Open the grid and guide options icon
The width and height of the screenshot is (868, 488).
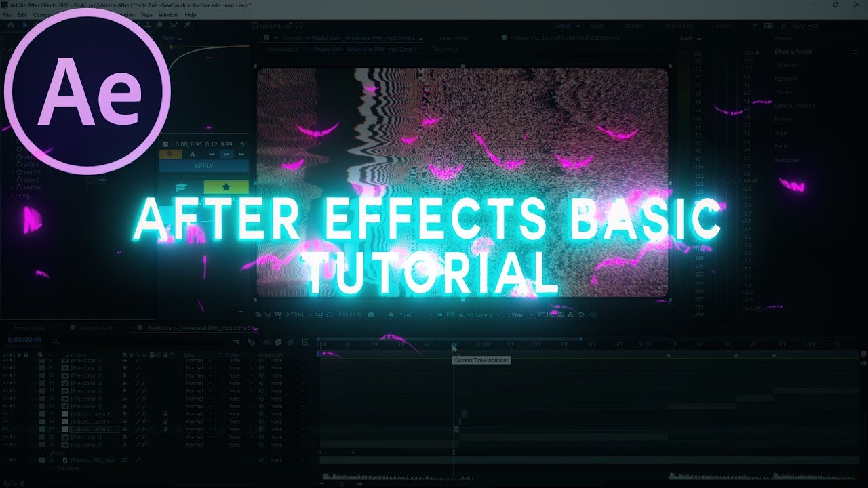(x=319, y=315)
